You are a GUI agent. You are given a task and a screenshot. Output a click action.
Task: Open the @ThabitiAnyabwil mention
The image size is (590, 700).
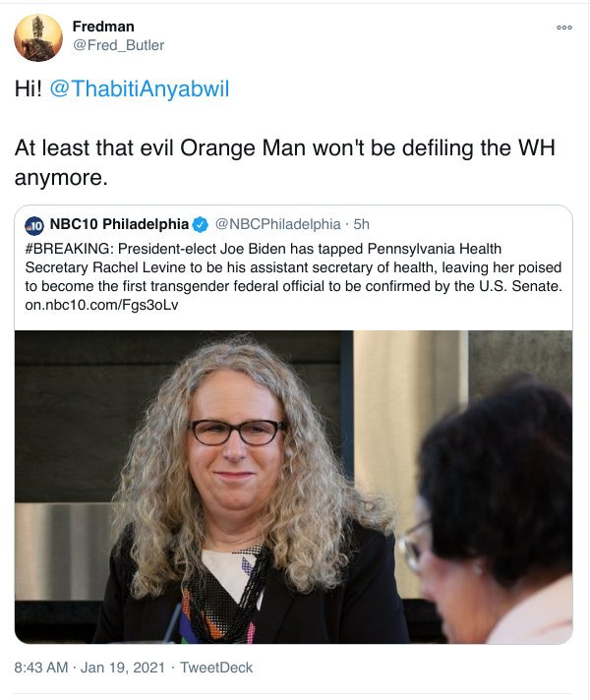[x=140, y=87]
